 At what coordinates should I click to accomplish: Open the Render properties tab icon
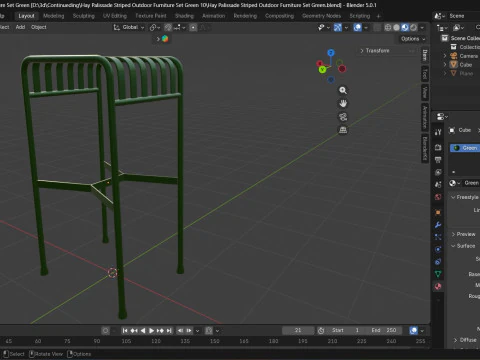[x=438, y=147]
